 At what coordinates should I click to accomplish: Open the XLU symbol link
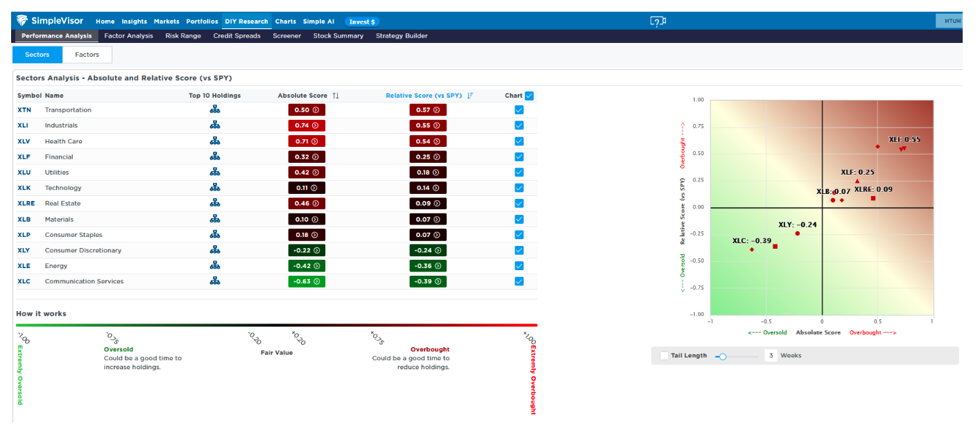[24, 173]
